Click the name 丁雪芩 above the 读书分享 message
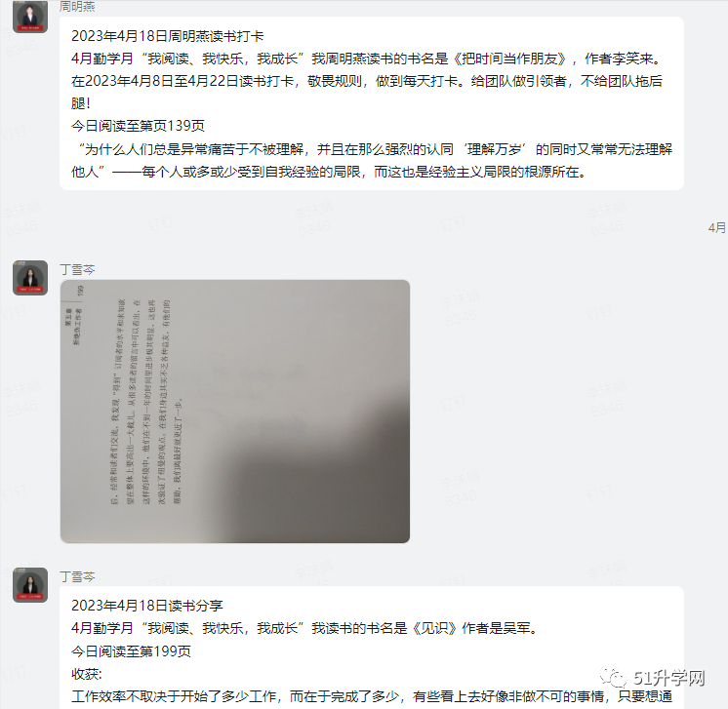This screenshot has height=709, width=728. pos(77,576)
